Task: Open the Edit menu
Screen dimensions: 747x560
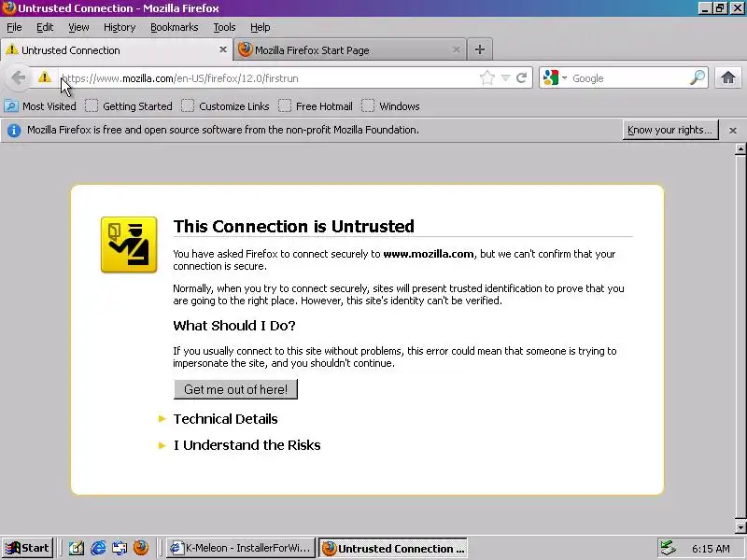Action: (x=45, y=27)
